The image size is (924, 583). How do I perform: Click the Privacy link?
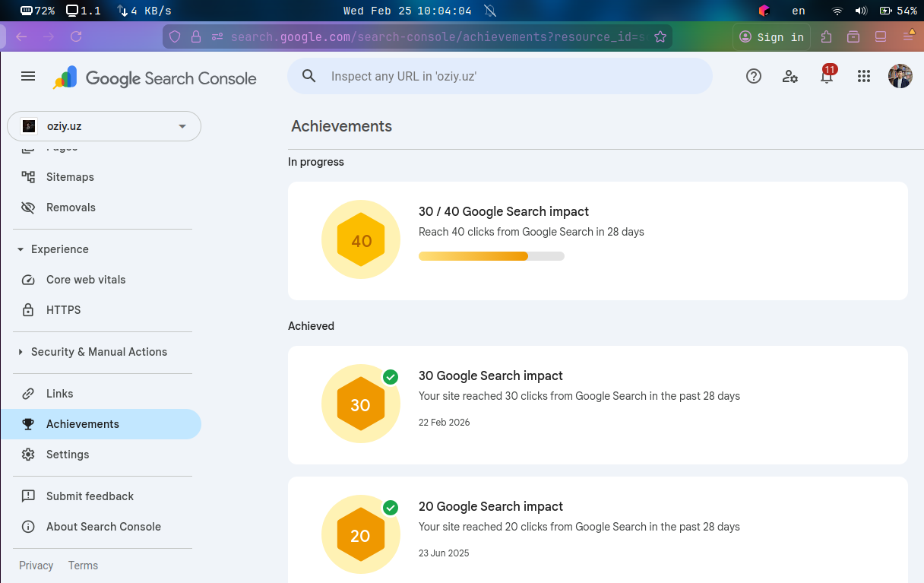tap(36, 566)
